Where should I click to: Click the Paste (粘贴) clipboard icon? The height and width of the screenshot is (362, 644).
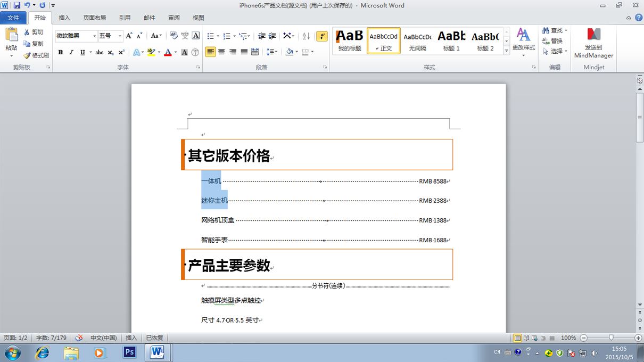12,35
